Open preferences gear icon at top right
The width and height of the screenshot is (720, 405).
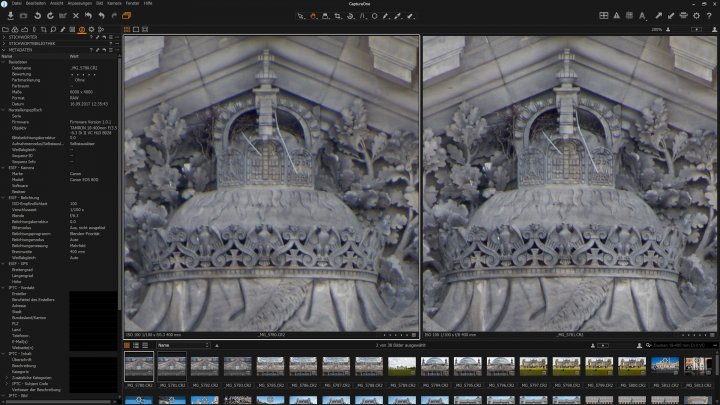(696, 16)
